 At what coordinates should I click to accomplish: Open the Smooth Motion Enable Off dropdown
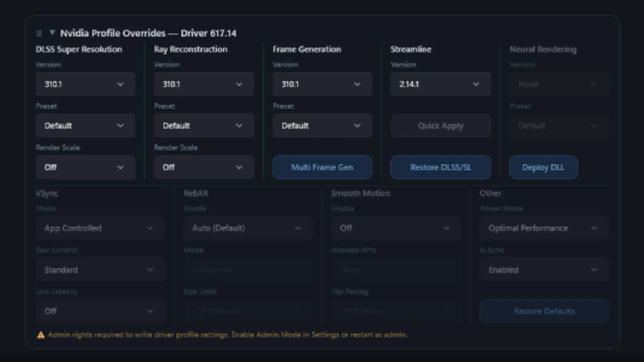pyautogui.click(x=396, y=228)
